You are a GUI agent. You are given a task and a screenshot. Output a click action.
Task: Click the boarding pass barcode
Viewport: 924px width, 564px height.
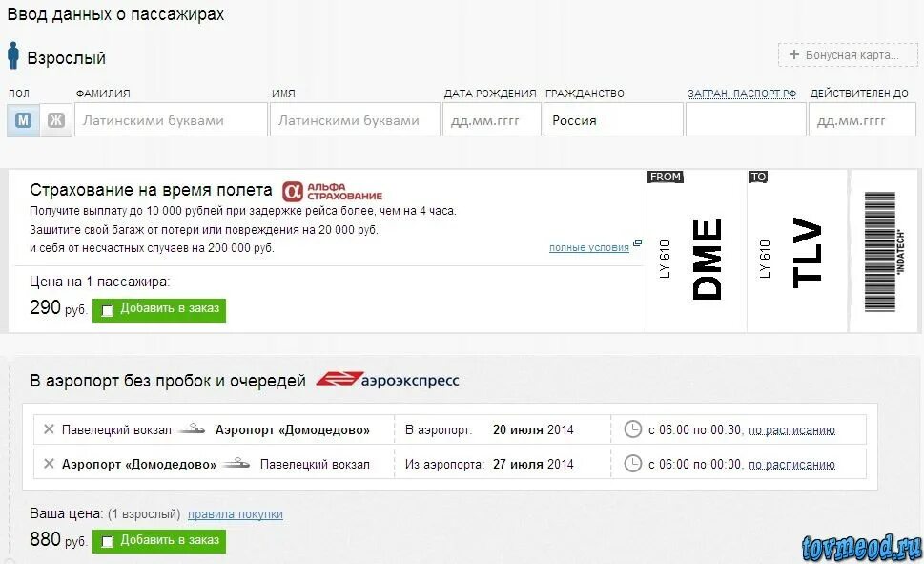(x=880, y=252)
